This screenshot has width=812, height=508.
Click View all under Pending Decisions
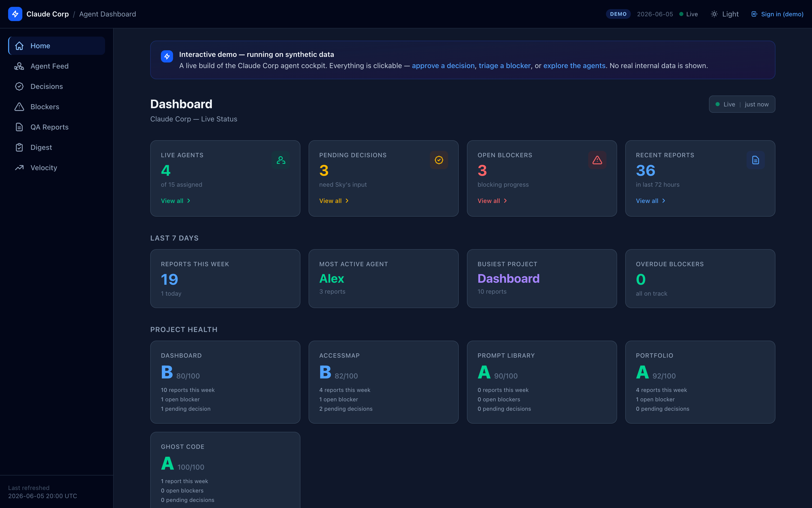click(334, 201)
